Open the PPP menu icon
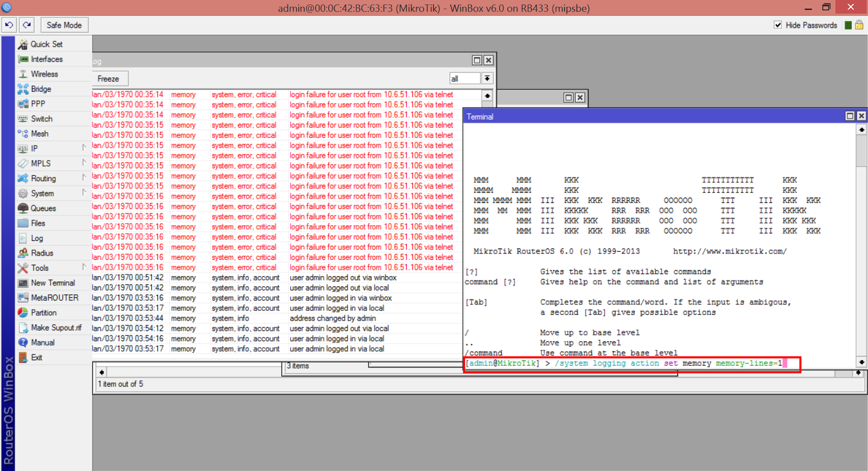This screenshot has height=471, width=868. (x=23, y=104)
